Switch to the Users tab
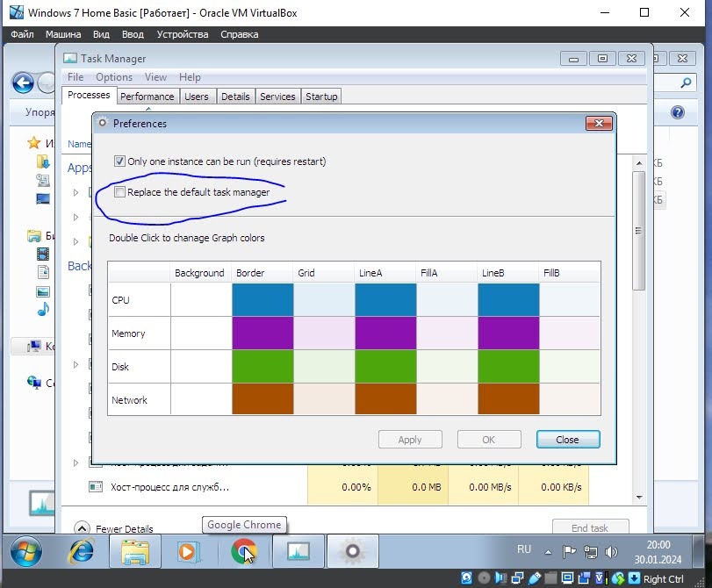 point(196,97)
